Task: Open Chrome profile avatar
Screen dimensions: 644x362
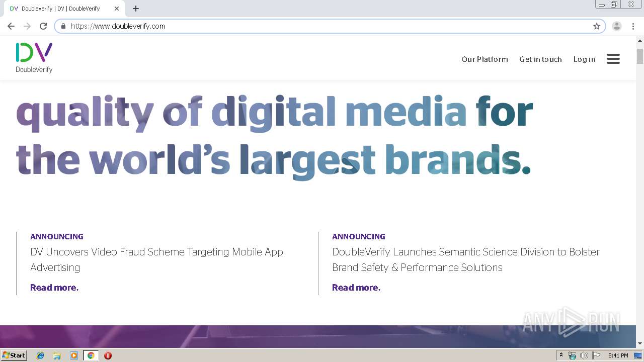Action: pyautogui.click(x=617, y=26)
